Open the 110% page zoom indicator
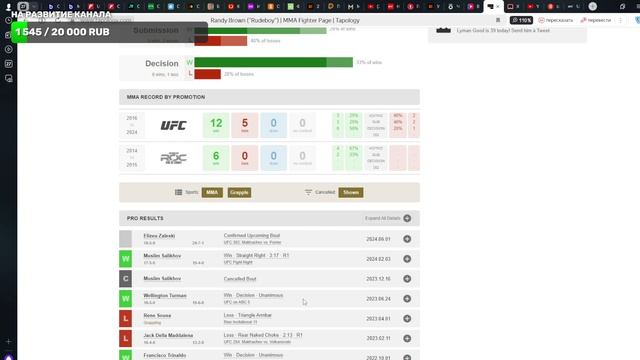Image resolution: width=640 pixels, height=360 pixels. (x=521, y=20)
